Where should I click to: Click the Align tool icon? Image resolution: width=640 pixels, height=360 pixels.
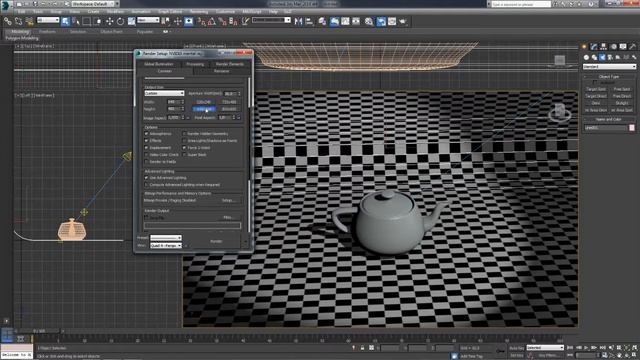309,21
